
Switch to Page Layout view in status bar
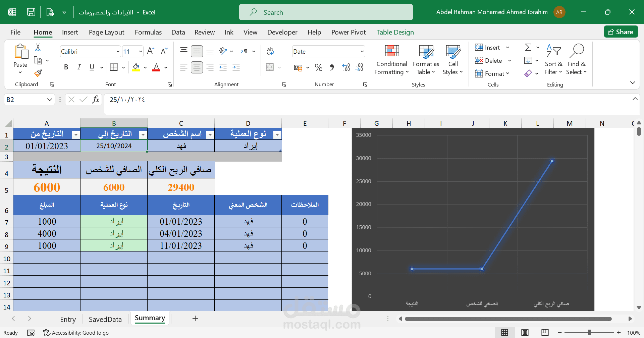[525, 332]
